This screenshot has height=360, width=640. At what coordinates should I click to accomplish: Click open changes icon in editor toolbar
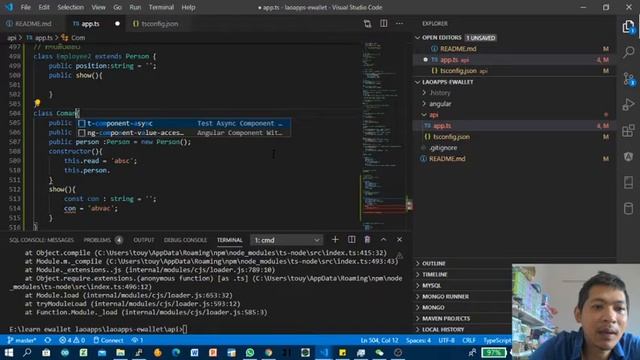point(367,24)
